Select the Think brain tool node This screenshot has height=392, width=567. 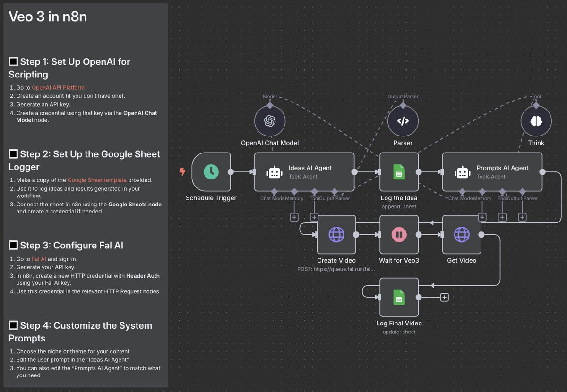[x=536, y=121]
